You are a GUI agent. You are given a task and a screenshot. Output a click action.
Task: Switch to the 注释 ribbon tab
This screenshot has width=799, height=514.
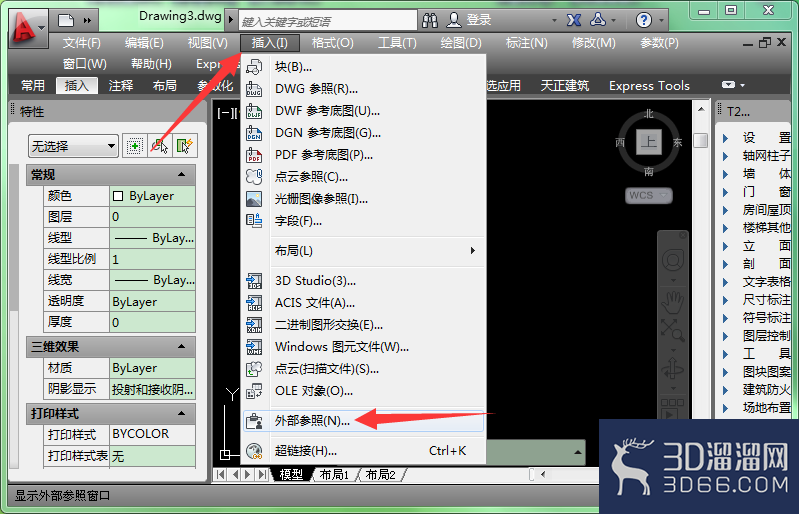121,86
